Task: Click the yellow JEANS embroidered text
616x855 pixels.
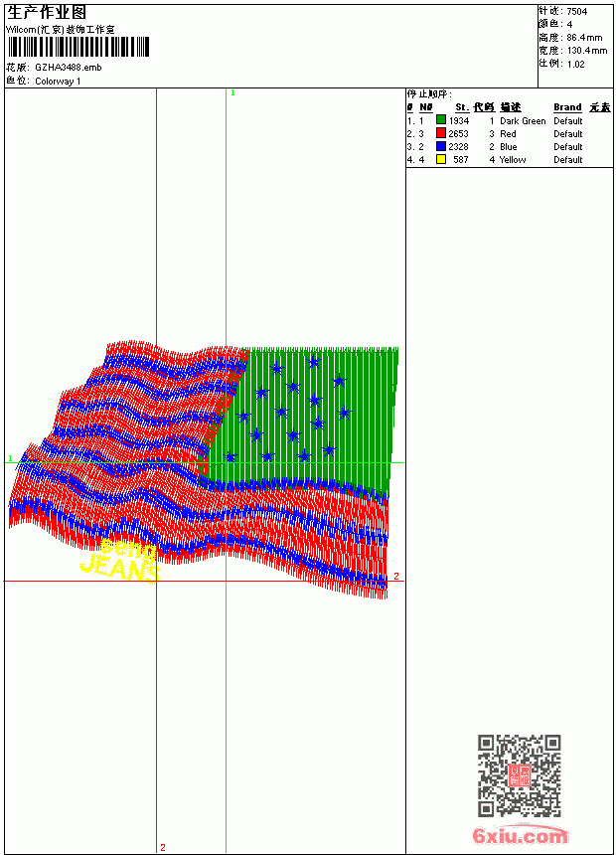Action: (x=120, y=569)
